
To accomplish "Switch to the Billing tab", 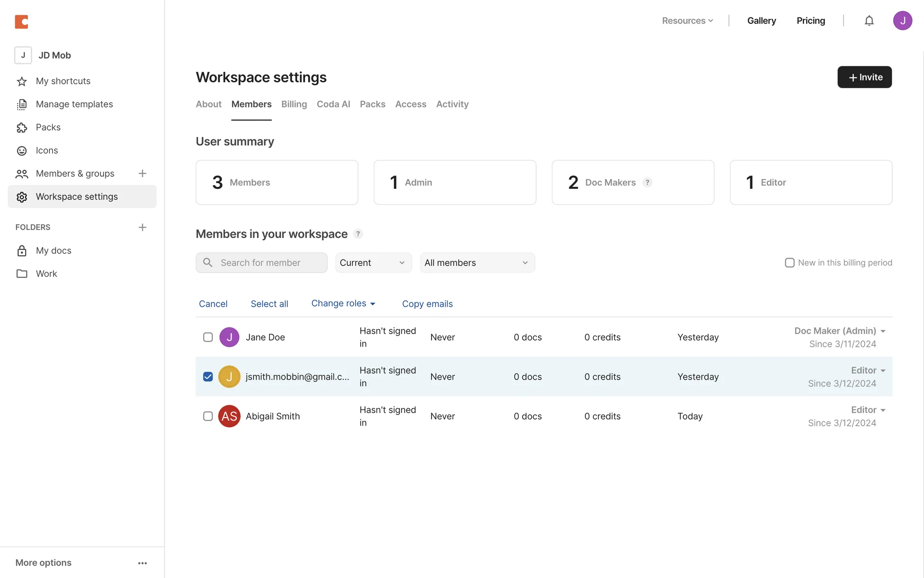I will pos(294,104).
